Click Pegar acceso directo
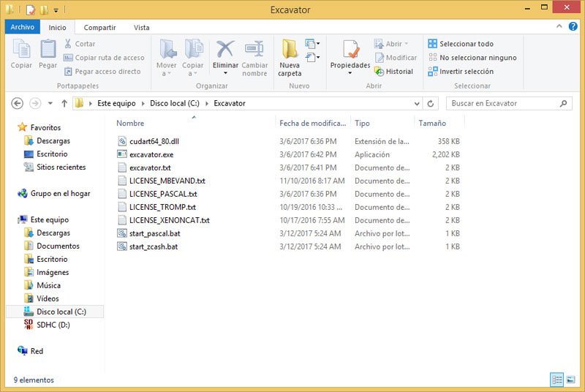585x392 pixels. coord(102,71)
